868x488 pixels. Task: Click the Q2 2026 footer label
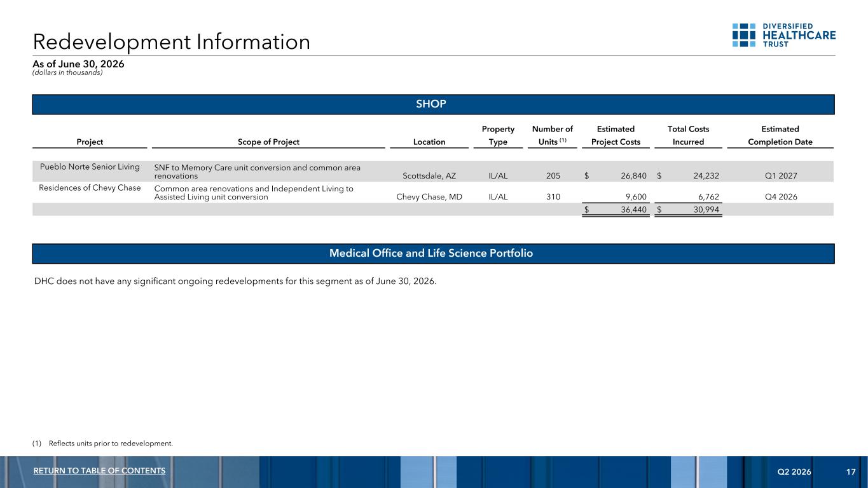pos(794,471)
